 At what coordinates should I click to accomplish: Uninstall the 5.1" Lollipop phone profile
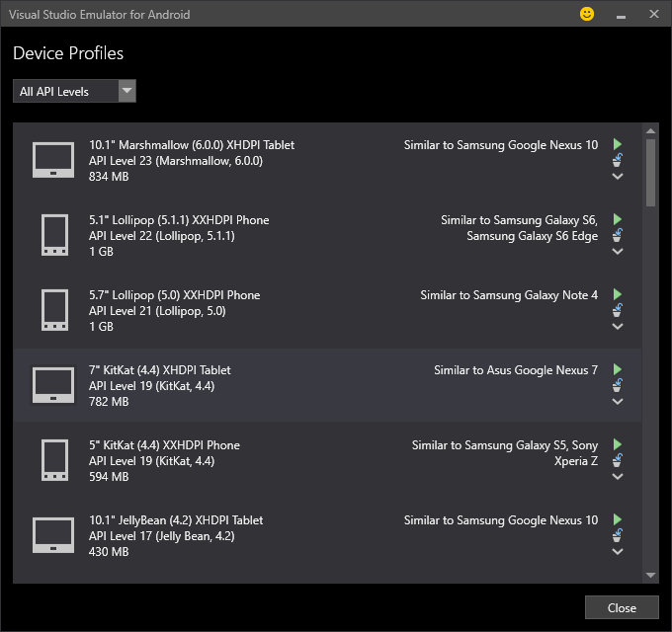[618, 235]
